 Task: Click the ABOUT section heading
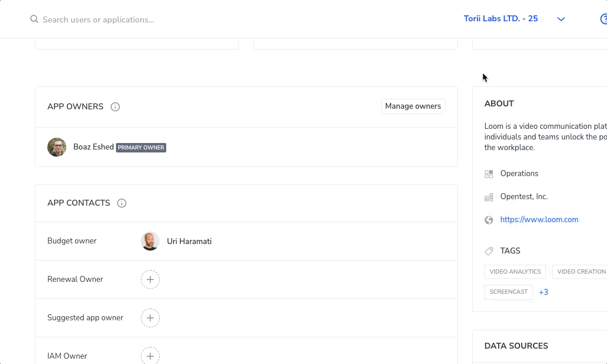499,103
